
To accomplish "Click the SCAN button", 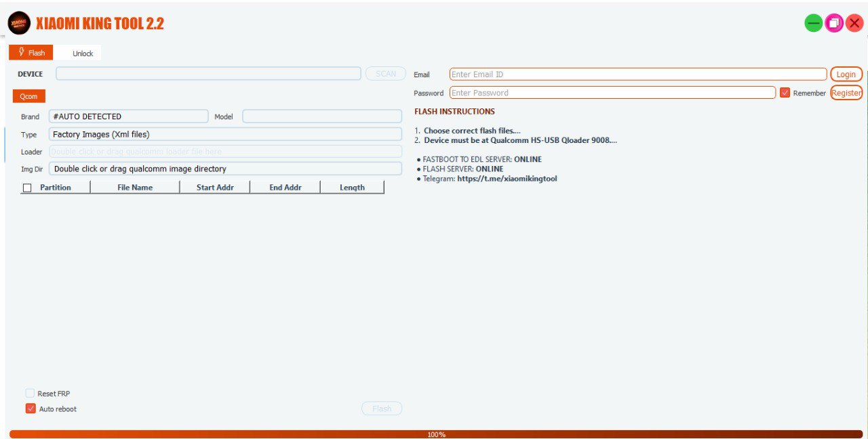I will (x=386, y=74).
